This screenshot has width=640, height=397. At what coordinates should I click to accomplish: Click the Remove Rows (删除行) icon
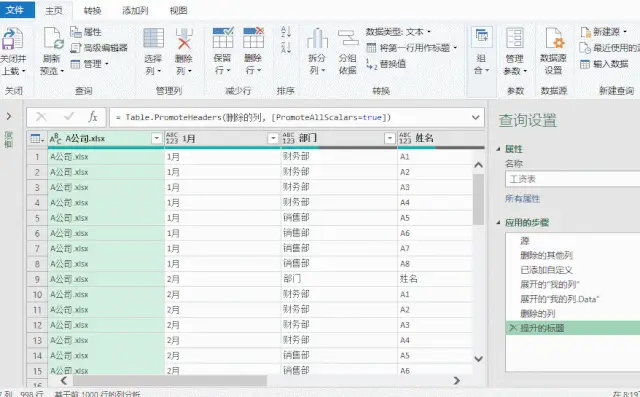[x=253, y=38]
